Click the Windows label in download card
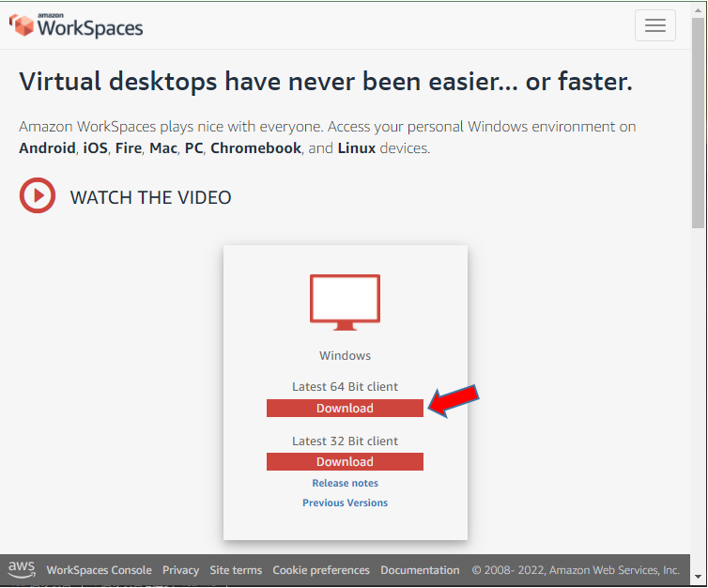 (345, 355)
